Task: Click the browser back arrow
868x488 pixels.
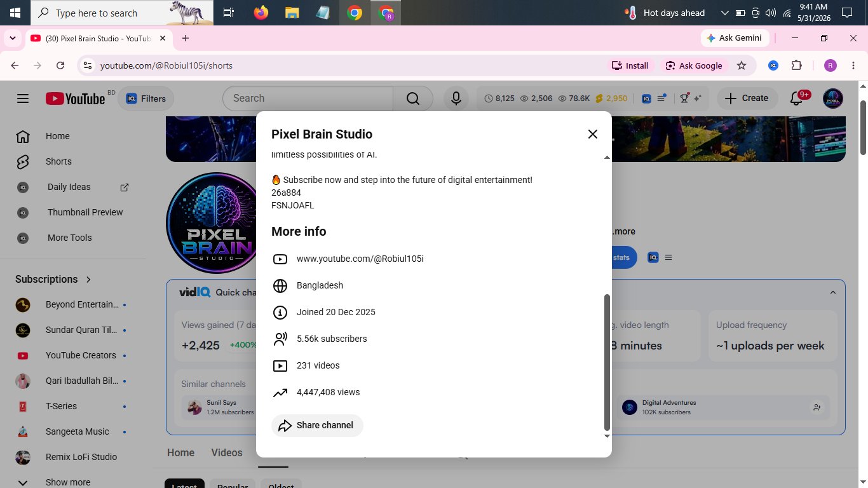Action: coord(15,65)
